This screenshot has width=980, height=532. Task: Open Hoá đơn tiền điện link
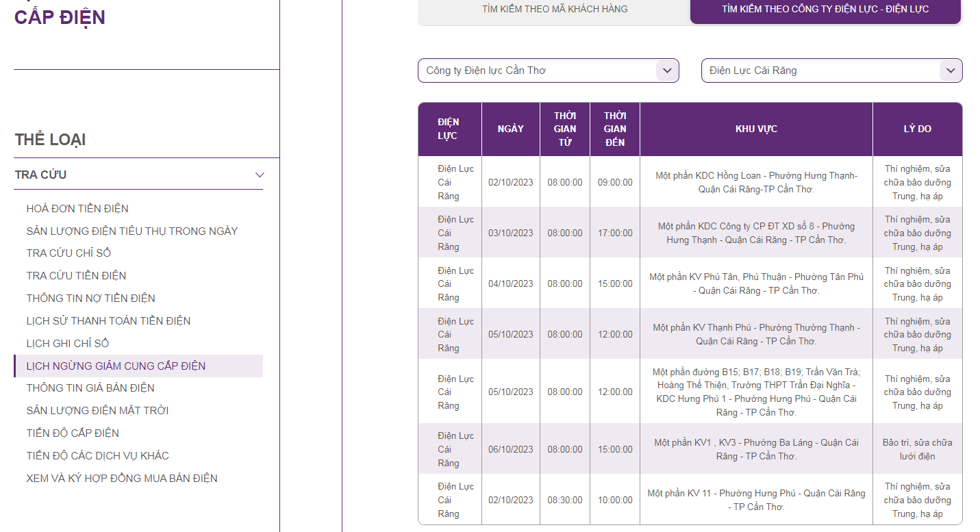(77, 209)
